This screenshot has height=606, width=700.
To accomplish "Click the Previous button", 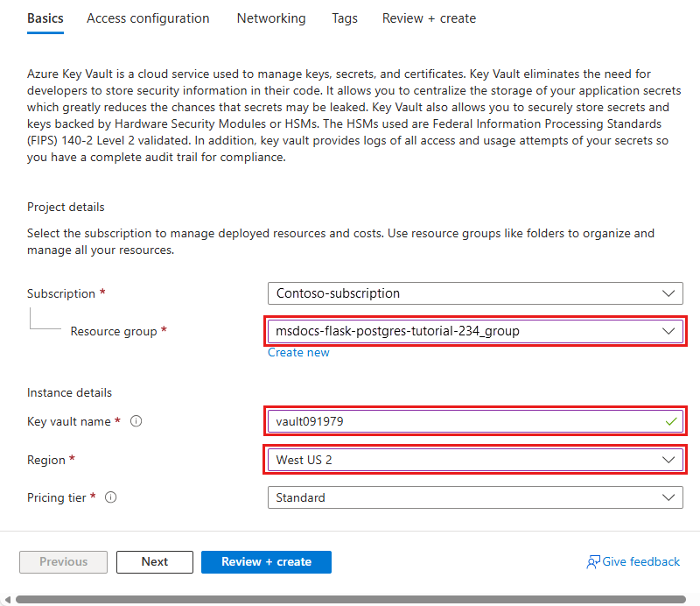I will [64, 562].
